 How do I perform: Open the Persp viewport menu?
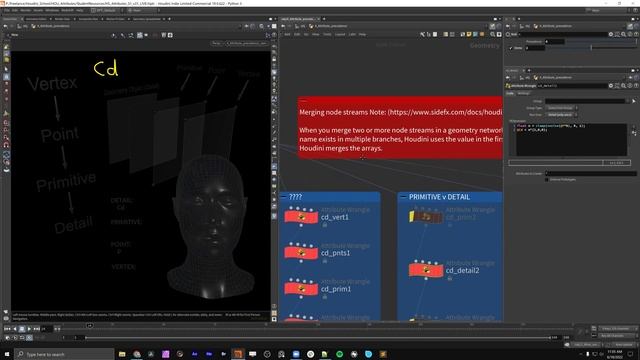click(x=217, y=43)
